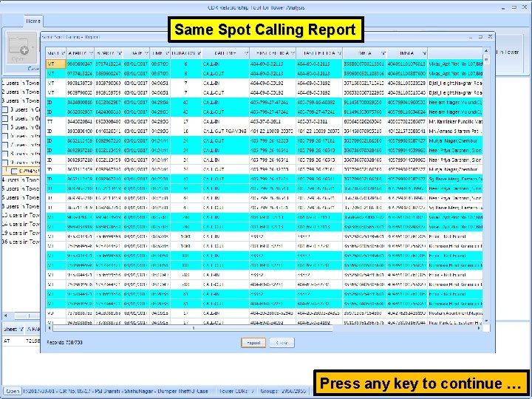Open the Sheet column filter in report
The image size is (532, 399).
[63, 53]
